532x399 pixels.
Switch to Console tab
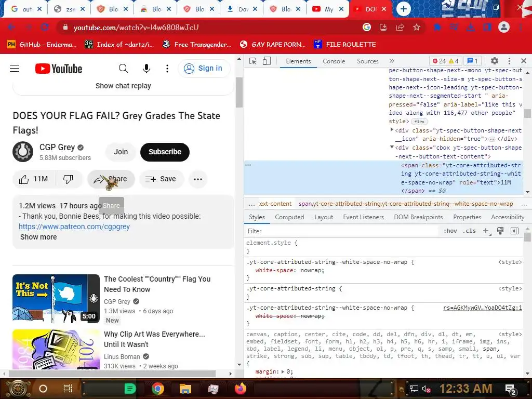pos(334,61)
